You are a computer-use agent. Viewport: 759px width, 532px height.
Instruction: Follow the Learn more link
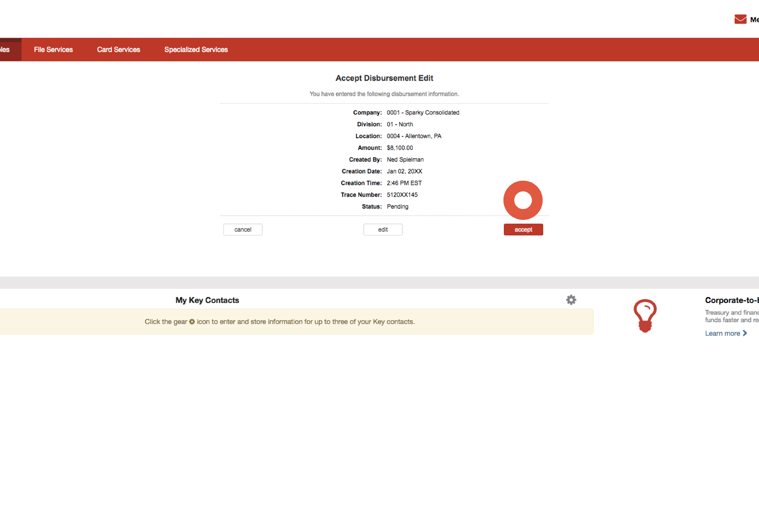722,333
